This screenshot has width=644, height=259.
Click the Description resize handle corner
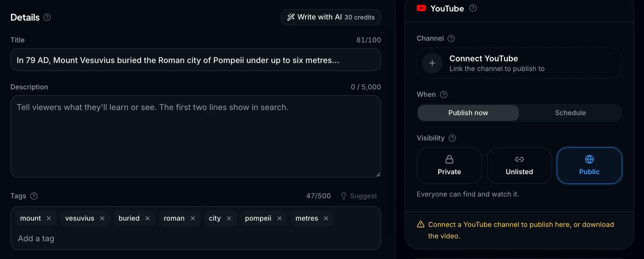click(378, 174)
